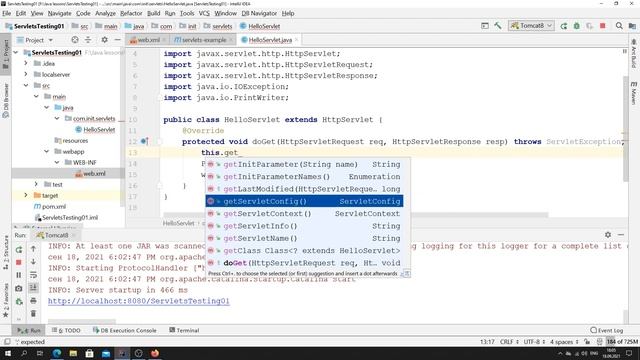The height and width of the screenshot is (360, 640).
Task: Open the Terminal tool window
Action: (x=184, y=330)
